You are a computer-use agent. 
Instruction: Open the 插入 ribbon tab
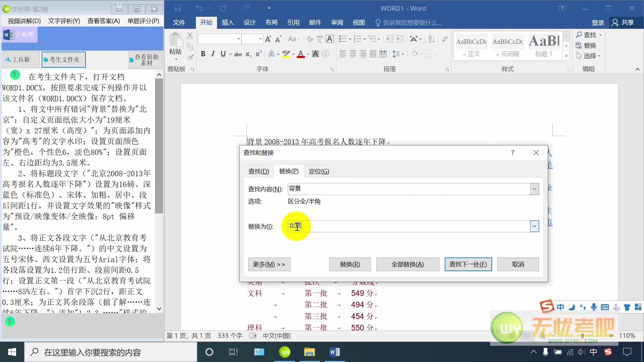(x=228, y=22)
